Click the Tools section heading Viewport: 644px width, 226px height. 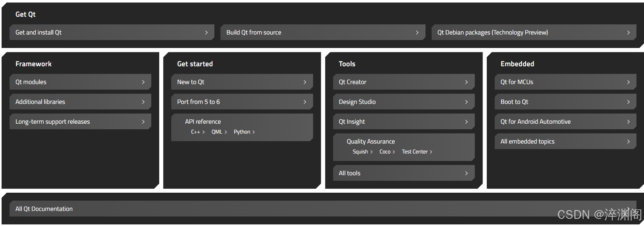(x=347, y=64)
